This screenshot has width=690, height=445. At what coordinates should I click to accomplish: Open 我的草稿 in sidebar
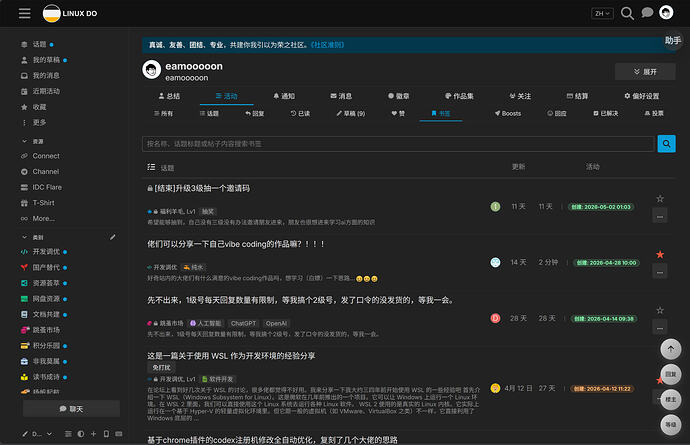click(x=44, y=60)
